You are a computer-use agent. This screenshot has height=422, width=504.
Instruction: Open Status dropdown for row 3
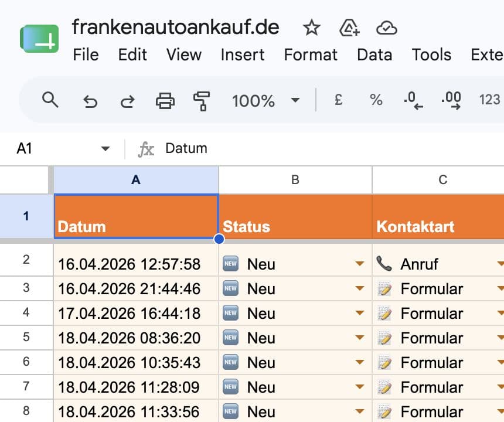point(360,288)
